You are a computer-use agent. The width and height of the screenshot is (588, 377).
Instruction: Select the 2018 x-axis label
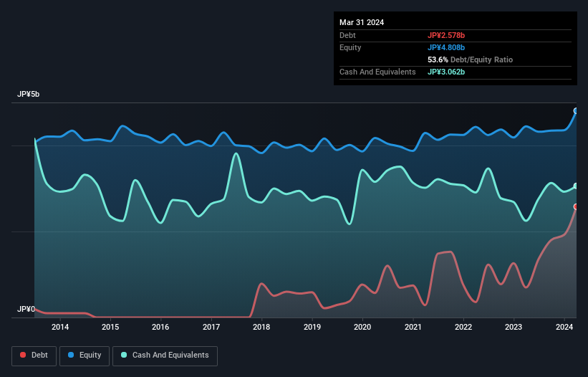coord(261,327)
